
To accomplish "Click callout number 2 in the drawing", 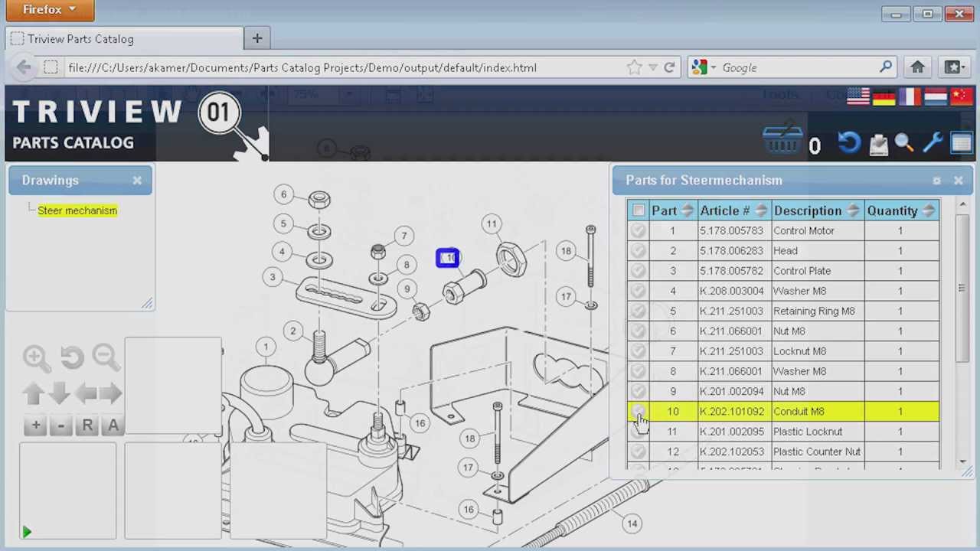I will 292,331.
